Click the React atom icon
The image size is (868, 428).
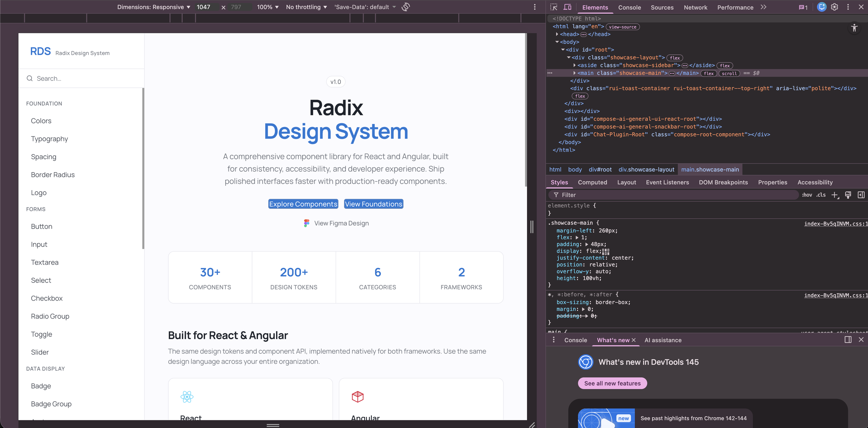tap(187, 397)
